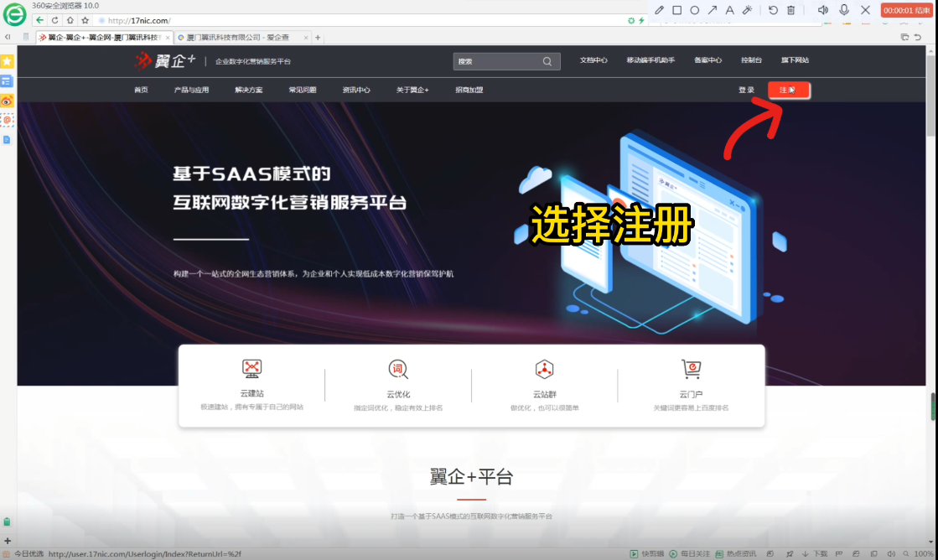
Task: Restore closed tab with undo arrow icon
Action: (x=918, y=37)
